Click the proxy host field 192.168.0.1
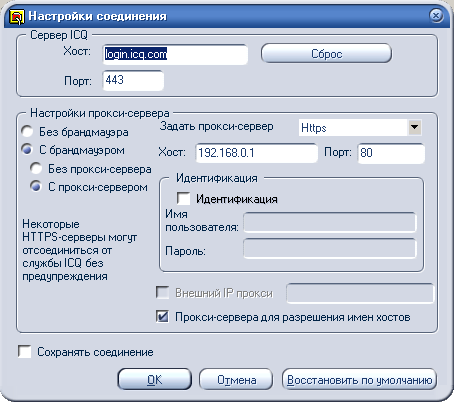 (257, 153)
